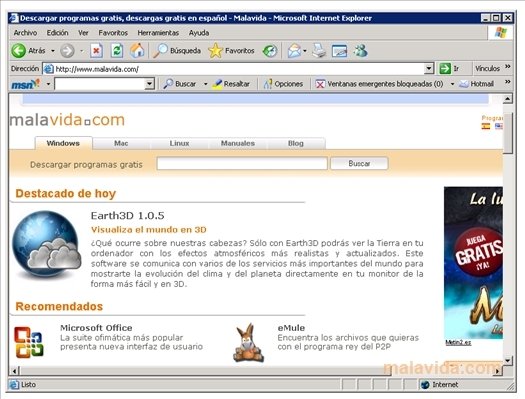
Task: Click the Refresh page icon
Action: (117, 51)
